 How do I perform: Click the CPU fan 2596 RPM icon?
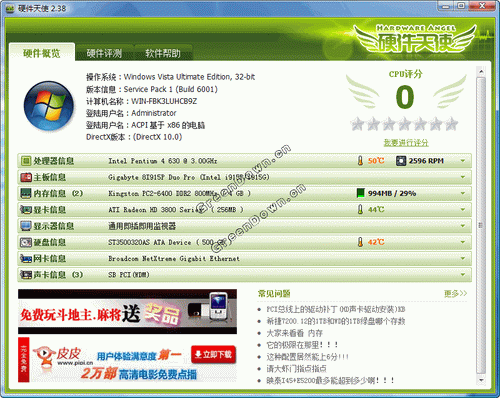click(400, 161)
